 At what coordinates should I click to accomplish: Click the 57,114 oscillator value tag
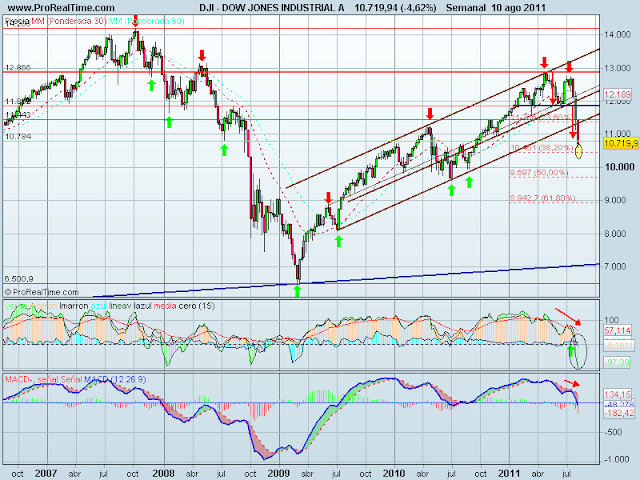point(618,331)
